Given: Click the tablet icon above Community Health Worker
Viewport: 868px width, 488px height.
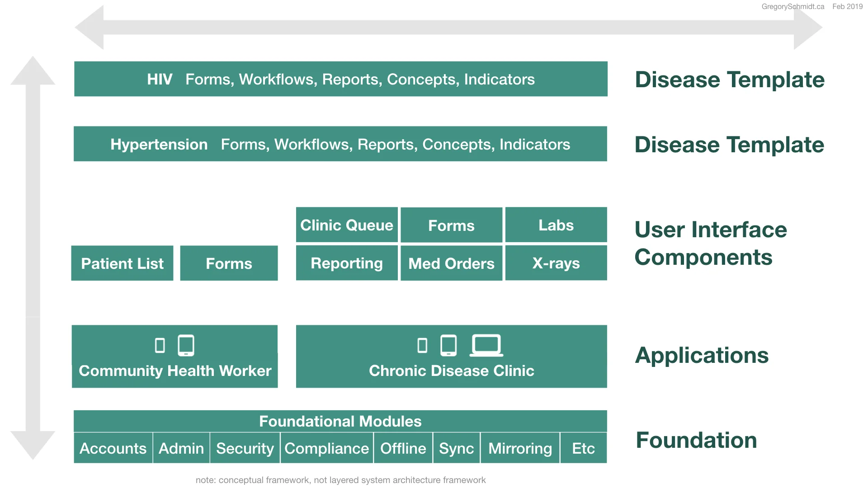Looking at the screenshot, I should pyautogui.click(x=186, y=346).
